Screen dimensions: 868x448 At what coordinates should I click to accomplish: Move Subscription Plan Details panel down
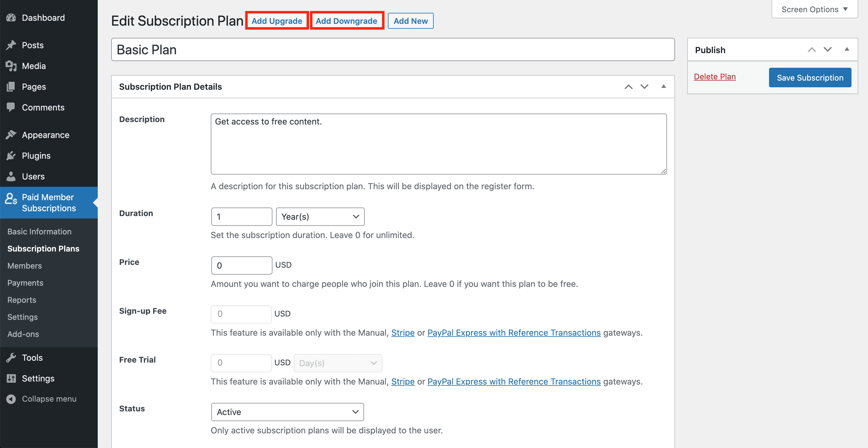pos(644,87)
